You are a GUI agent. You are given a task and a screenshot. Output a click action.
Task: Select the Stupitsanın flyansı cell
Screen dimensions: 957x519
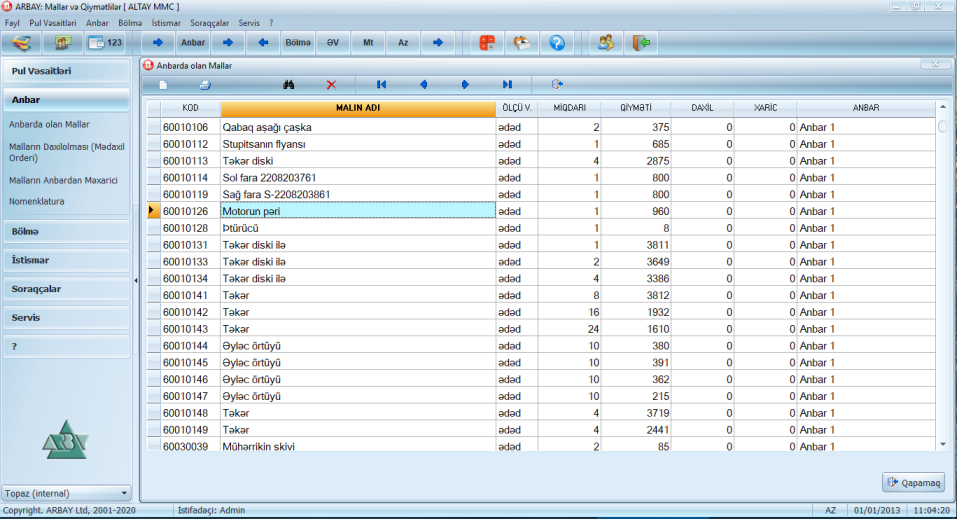[x=358, y=144]
